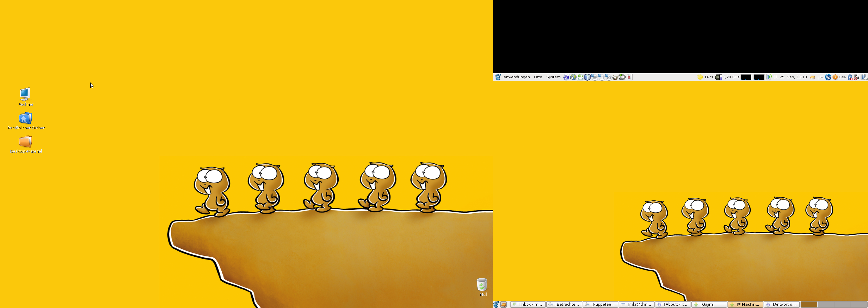Image resolution: width=868 pixels, height=308 pixels.
Task: Open the date and time calendar
Action: click(790, 77)
